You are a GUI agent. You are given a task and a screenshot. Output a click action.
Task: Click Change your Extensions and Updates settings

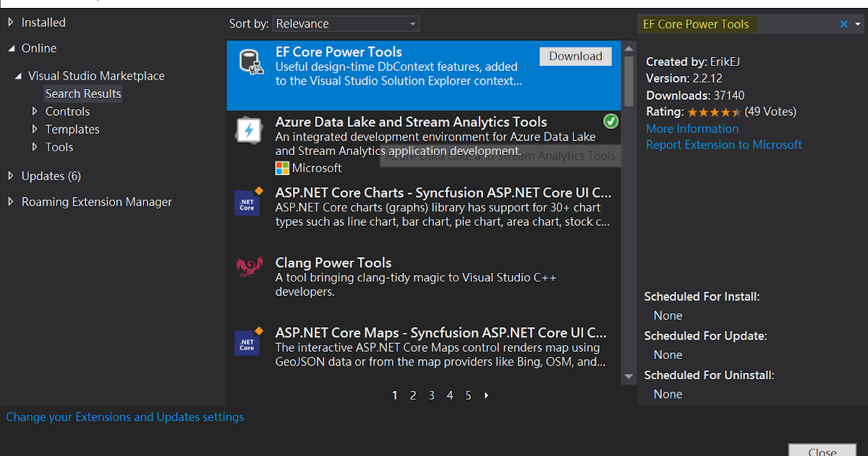(124, 417)
